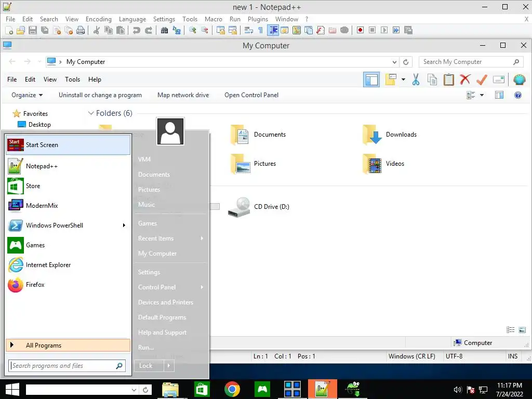532x399 pixels.
Task: Launch Firefox from the Start menu
Action: (x=68, y=285)
